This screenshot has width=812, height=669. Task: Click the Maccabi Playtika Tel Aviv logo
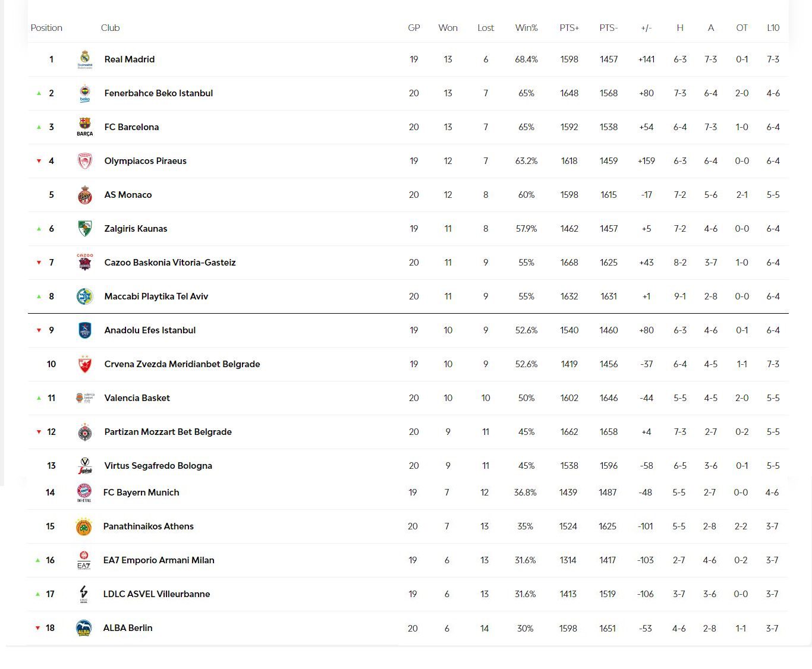[85, 296]
